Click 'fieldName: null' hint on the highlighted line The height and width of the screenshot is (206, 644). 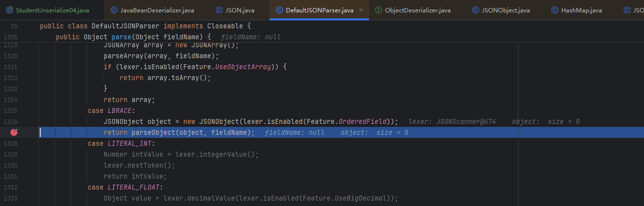(x=295, y=132)
